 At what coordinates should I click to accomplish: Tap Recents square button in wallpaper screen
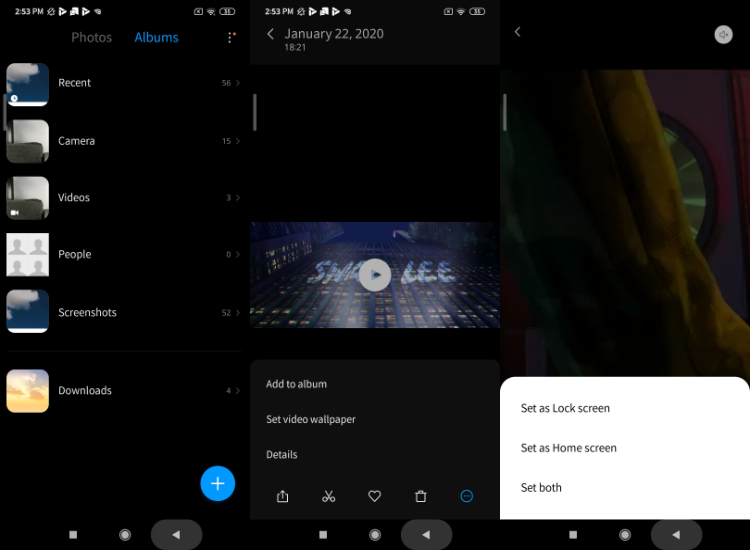(573, 535)
